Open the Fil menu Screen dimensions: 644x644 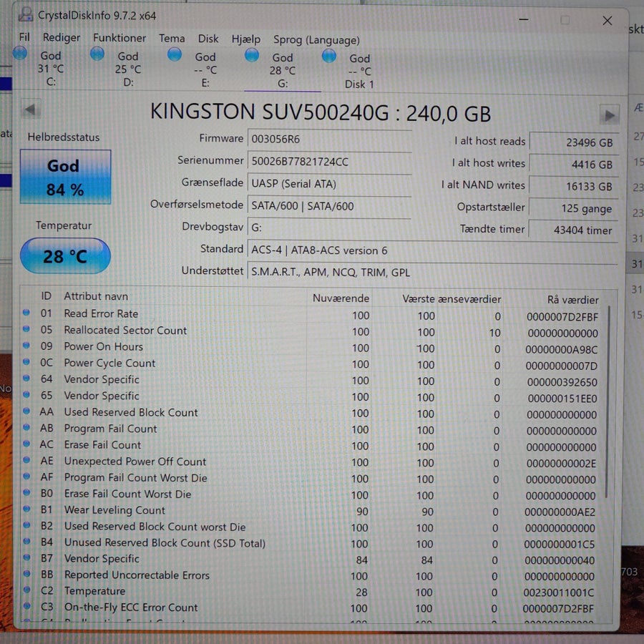(24, 37)
